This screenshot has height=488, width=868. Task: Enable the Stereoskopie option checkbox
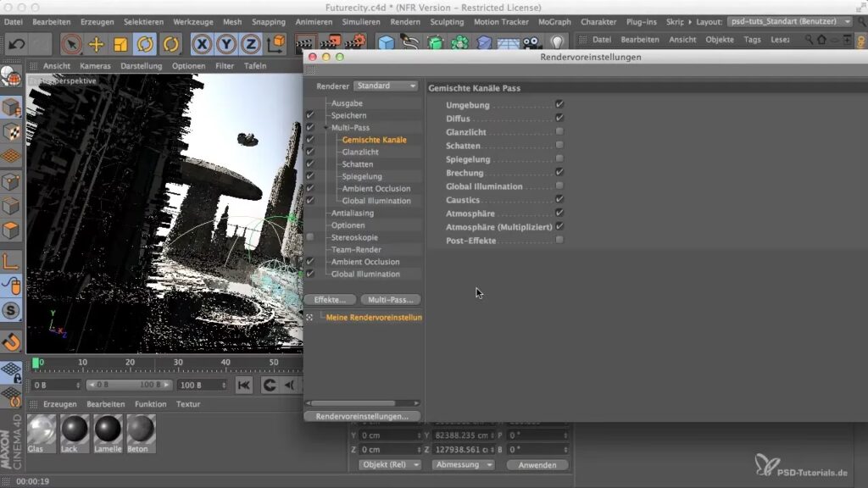point(310,238)
